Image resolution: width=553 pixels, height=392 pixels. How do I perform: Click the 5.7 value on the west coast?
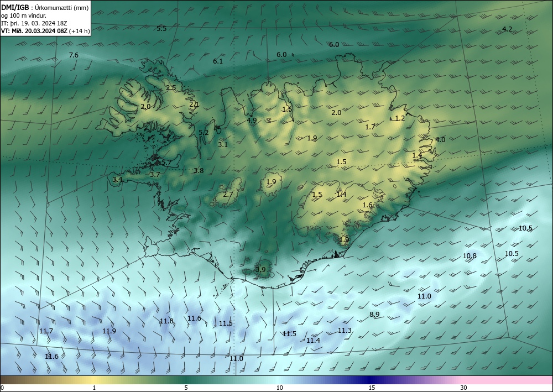166,163
